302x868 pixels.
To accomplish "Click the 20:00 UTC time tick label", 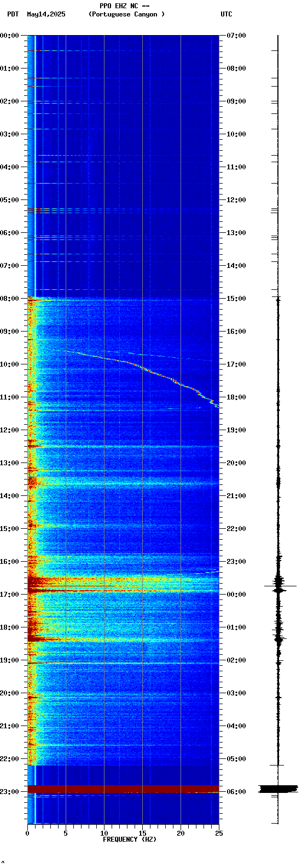I will pyautogui.click(x=236, y=463).
